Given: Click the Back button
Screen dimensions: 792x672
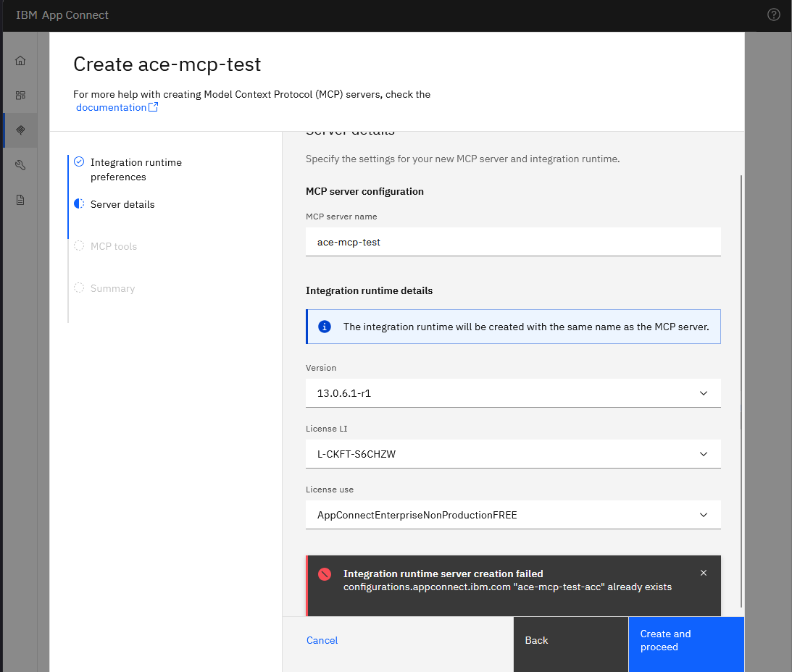Looking at the screenshot, I should (x=571, y=644).
